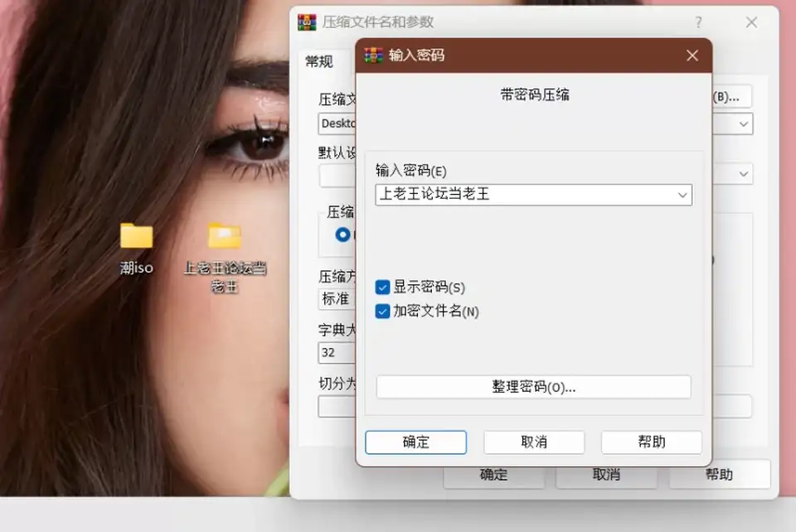This screenshot has width=796, height=532.
Task: Click 帮助 in the 压缩文件名和参数 window
Action: pos(720,475)
